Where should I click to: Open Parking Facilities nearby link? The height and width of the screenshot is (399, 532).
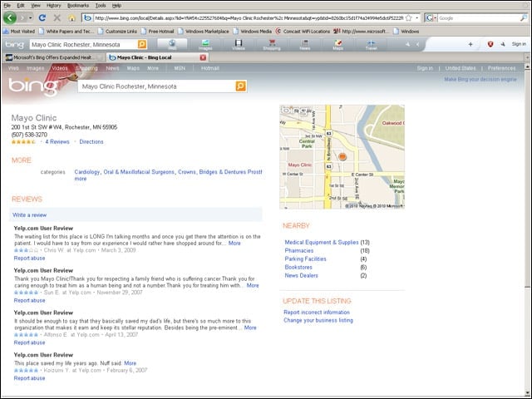[305, 259]
